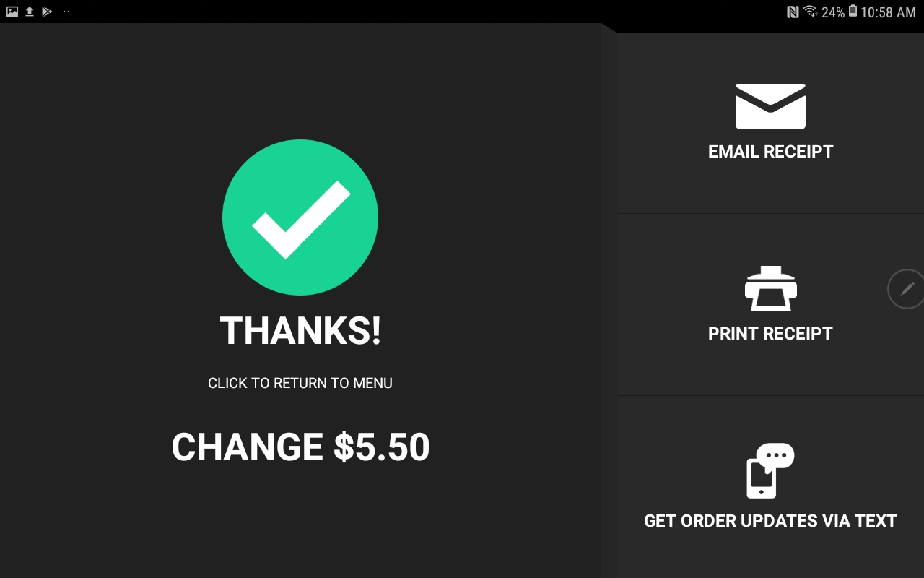924x578 pixels.
Task: Click the pencil edit icon
Action: click(x=907, y=289)
